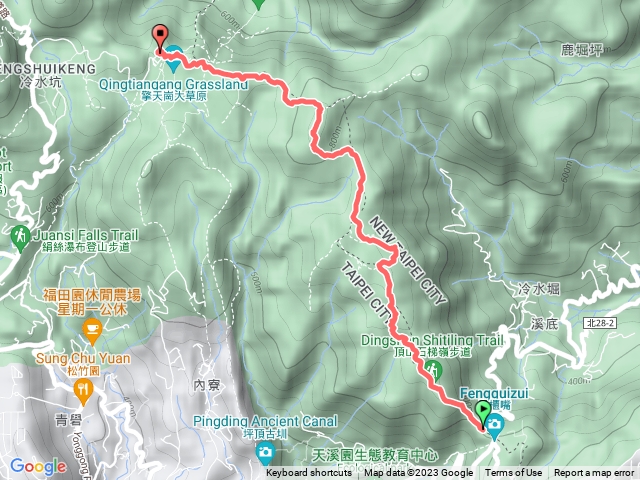Select the 天溪園生態教育中心 place label
This screenshot has width=640, height=480.
[375, 456]
